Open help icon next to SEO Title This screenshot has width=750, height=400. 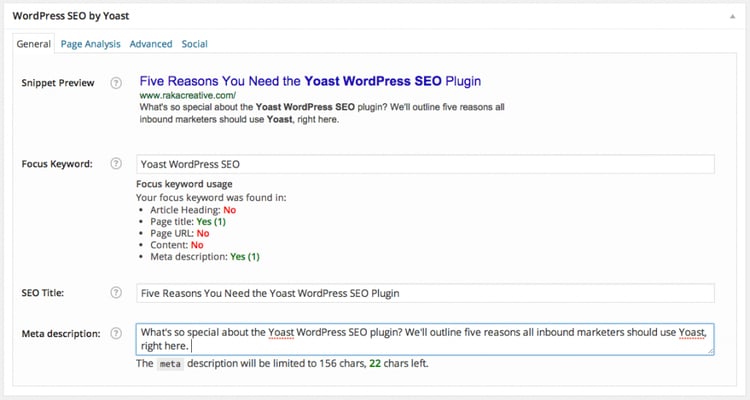pyautogui.click(x=116, y=292)
